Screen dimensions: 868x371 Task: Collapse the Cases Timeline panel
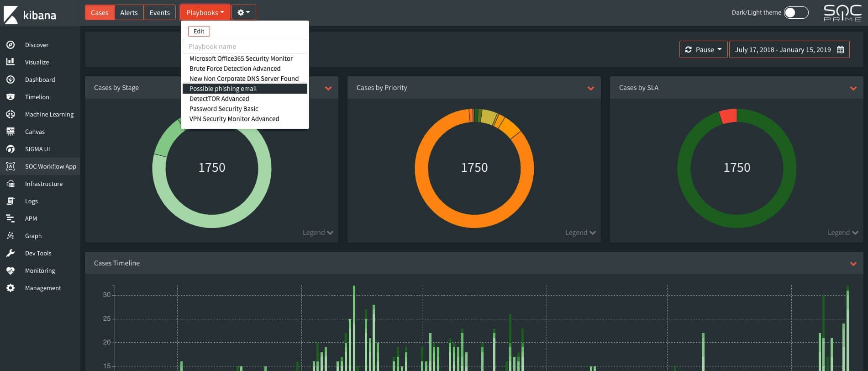point(853,264)
